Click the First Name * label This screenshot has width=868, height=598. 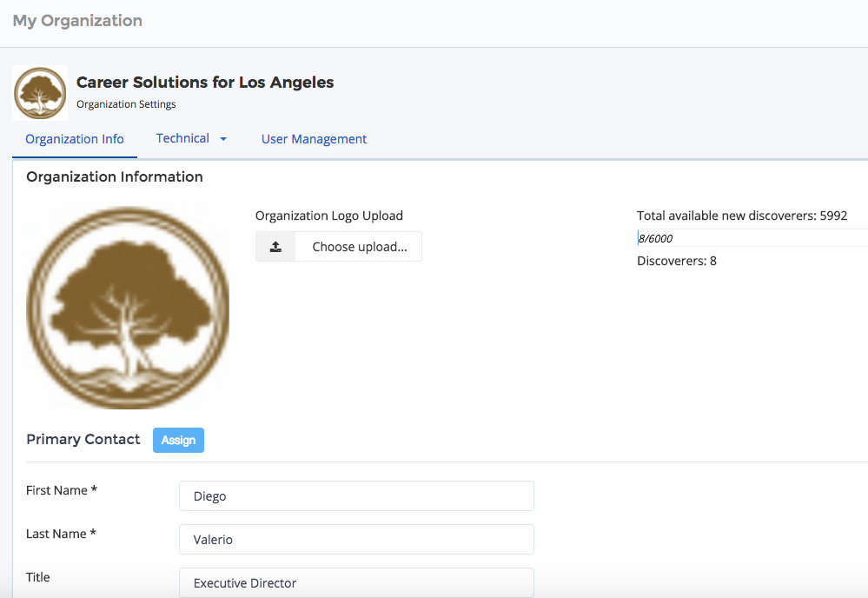tap(62, 490)
